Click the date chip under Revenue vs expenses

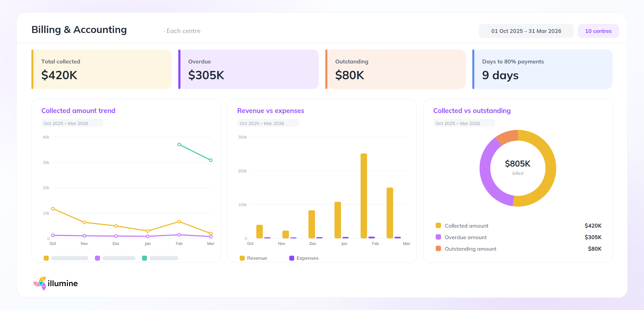[268, 123]
